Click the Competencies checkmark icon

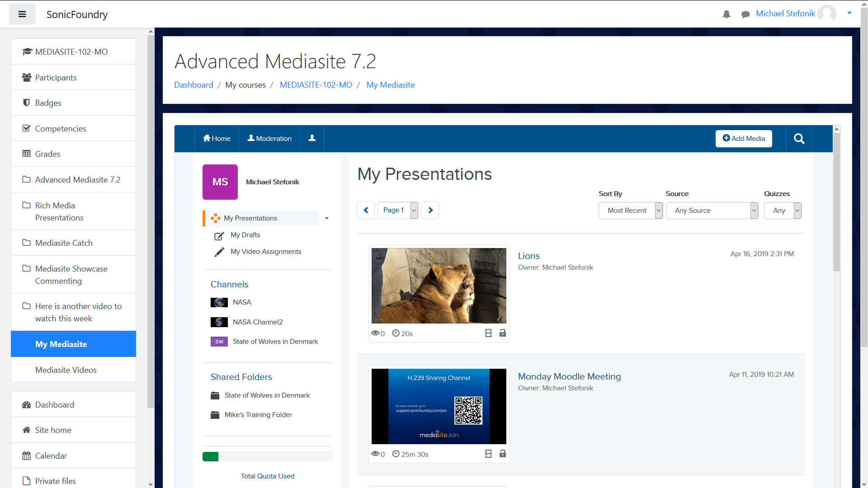coord(26,128)
